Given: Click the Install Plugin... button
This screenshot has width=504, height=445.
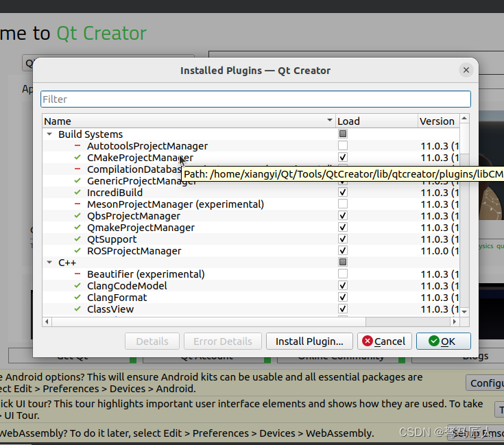Looking at the screenshot, I should (309, 341).
